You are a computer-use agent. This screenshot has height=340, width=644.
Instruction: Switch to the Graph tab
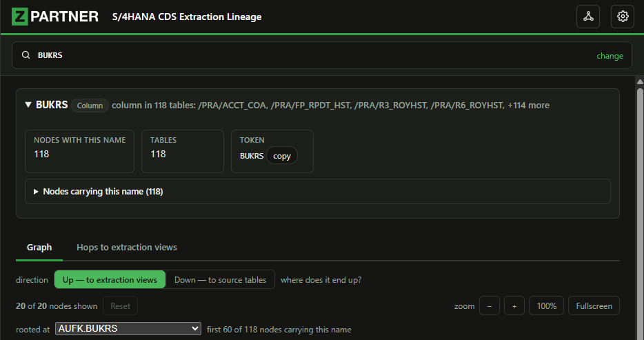(39, 247)
